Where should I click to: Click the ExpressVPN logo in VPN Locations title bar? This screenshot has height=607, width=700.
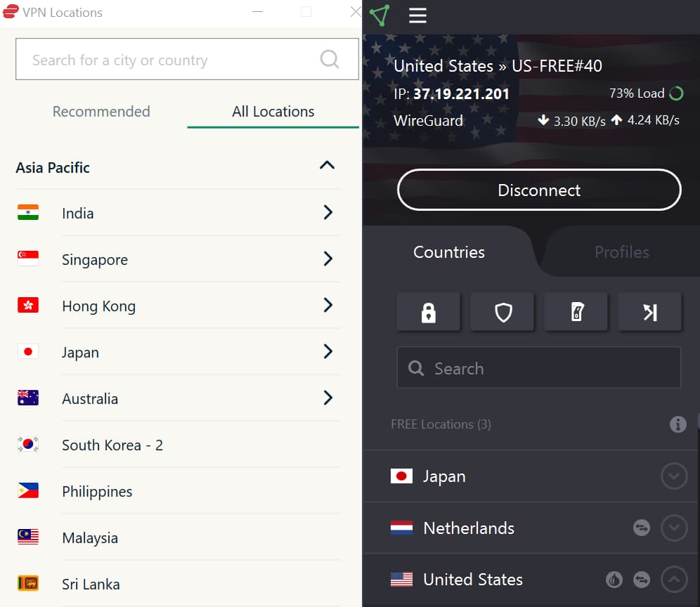(11, 12)
